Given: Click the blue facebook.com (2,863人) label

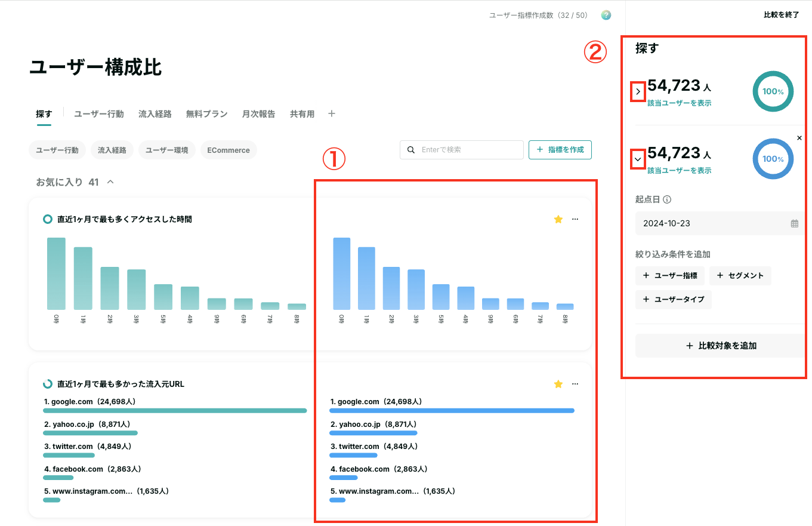Looking at the screenshot, I should tap(379, 469).
